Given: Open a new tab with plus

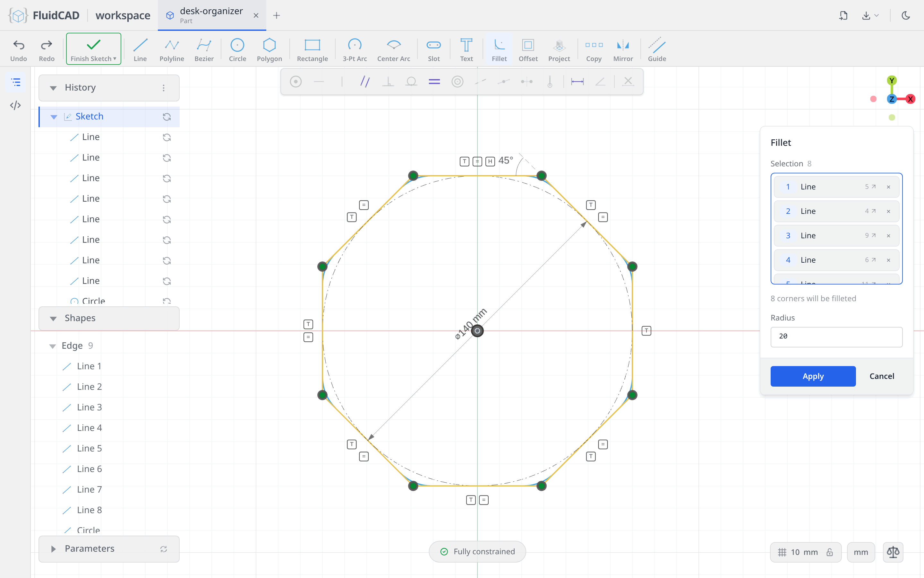Looking at the screenshot, I should point(277,15).
